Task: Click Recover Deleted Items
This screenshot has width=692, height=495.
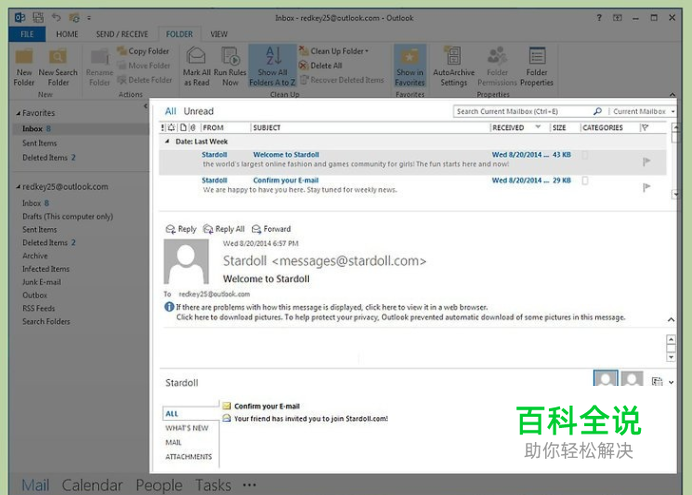Action: point(342,80)
